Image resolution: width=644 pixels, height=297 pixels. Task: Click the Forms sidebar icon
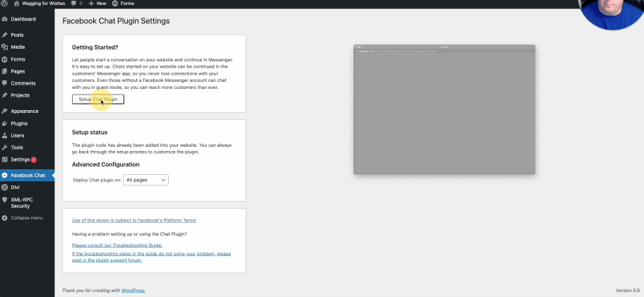[x=4, y=59]
